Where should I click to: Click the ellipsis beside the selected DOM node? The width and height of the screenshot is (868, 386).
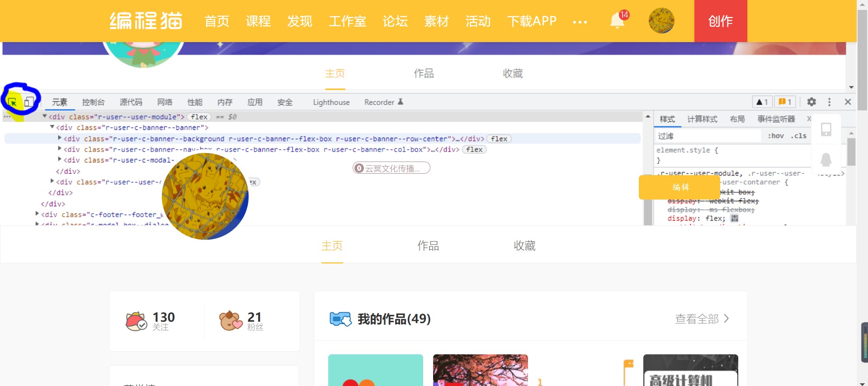[7, 117]
